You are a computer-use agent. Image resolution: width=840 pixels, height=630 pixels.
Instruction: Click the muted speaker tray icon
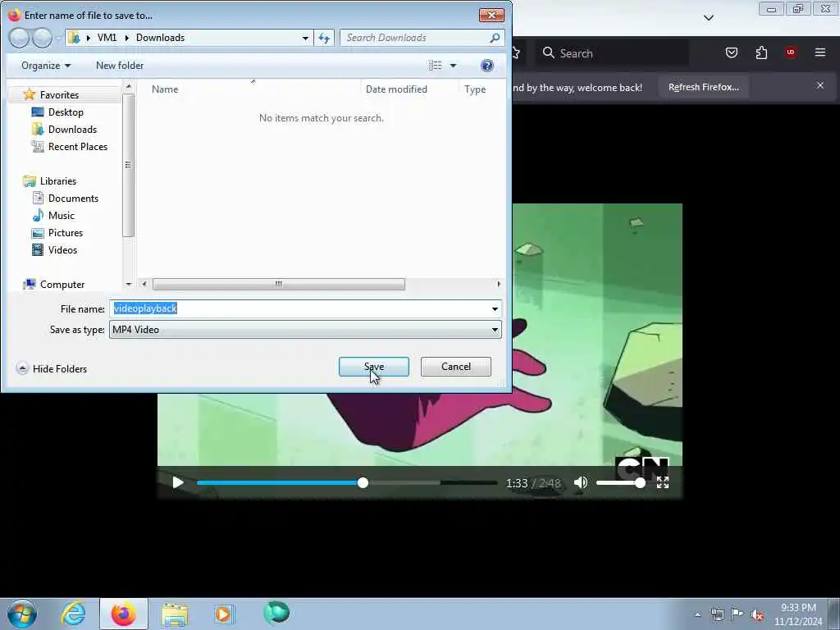point(757,614)
